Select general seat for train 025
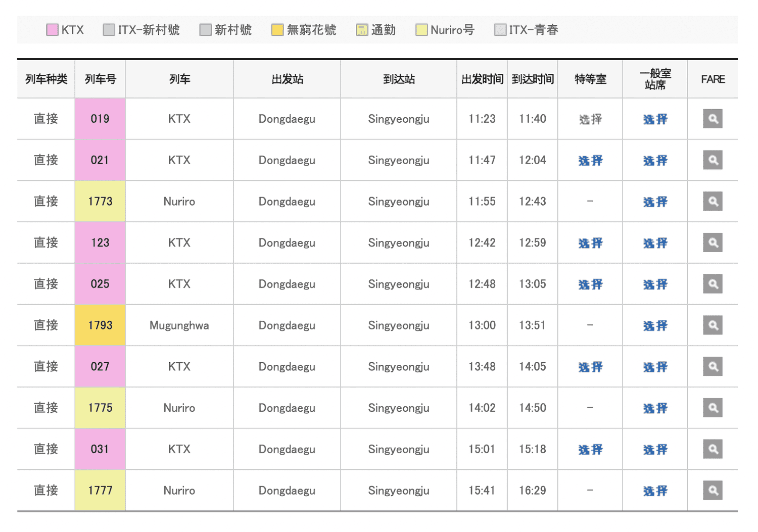This screenshot has height=532, width=758. pos(655,284)
